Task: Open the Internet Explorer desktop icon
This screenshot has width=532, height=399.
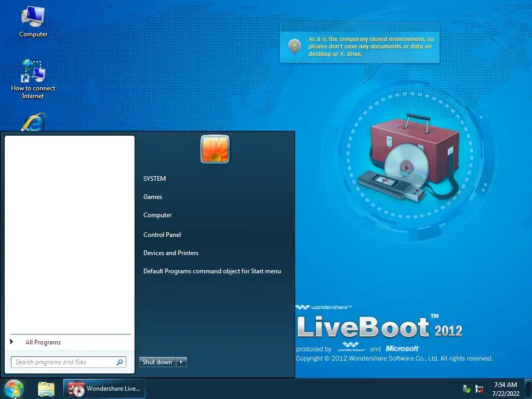Action: [x=33, y=122]
